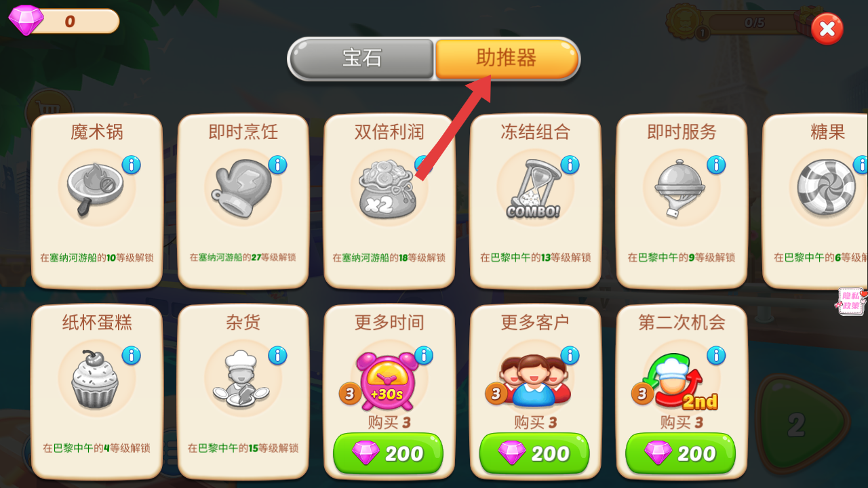868x488 pixels.
Task: View info for 更多客户 booster
Action: point(570,355)
